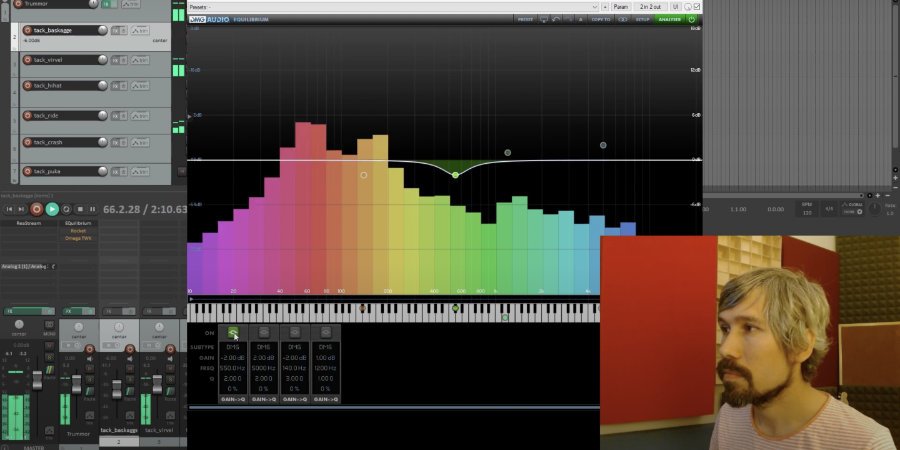This screenshot has height=450, width=900.
Task: Open the Param menu button
Action: click(x=620, y=7)
